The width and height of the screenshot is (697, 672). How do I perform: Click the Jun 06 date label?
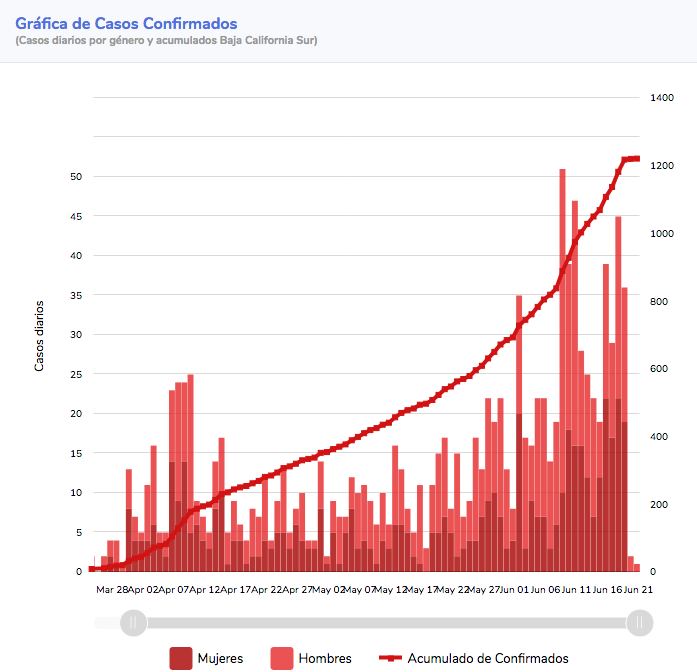click(x=545, y=590)
